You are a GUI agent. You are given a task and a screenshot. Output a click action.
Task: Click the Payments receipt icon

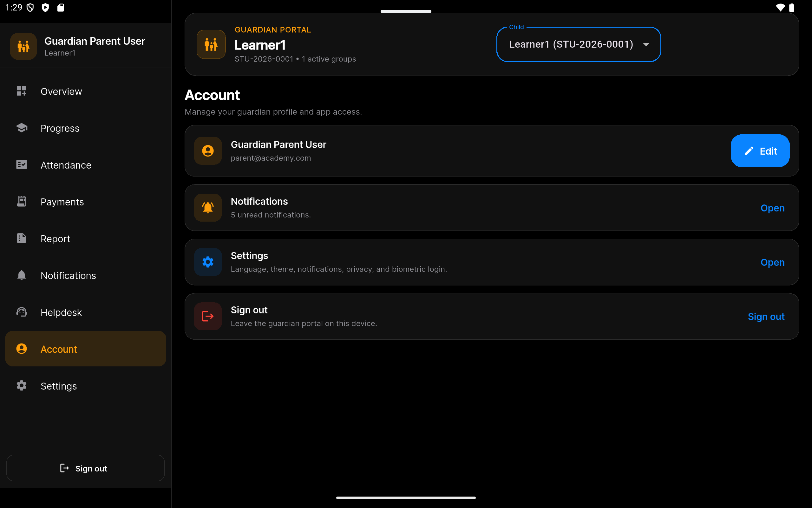(x=22, y=202)
